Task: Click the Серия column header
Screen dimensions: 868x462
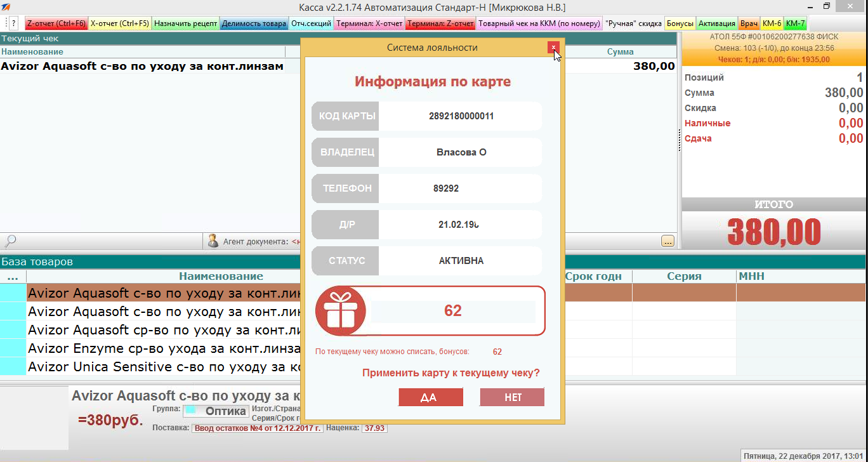Action: pyautogui.click(x=684, y=277)
